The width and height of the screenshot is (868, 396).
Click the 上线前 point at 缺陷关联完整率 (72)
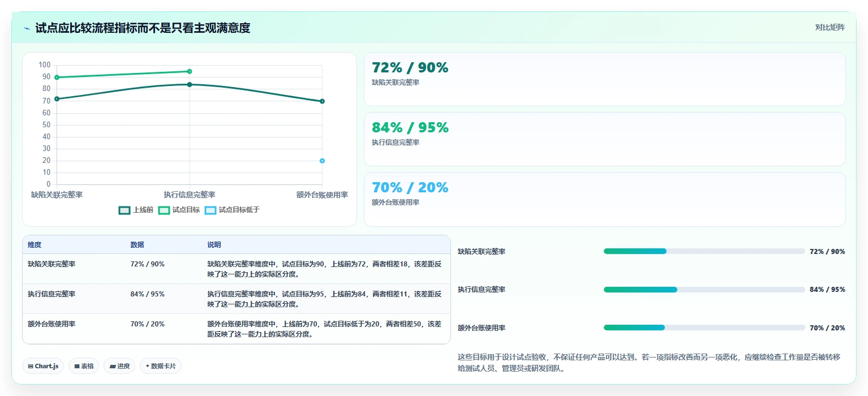[x=57, y=99]
